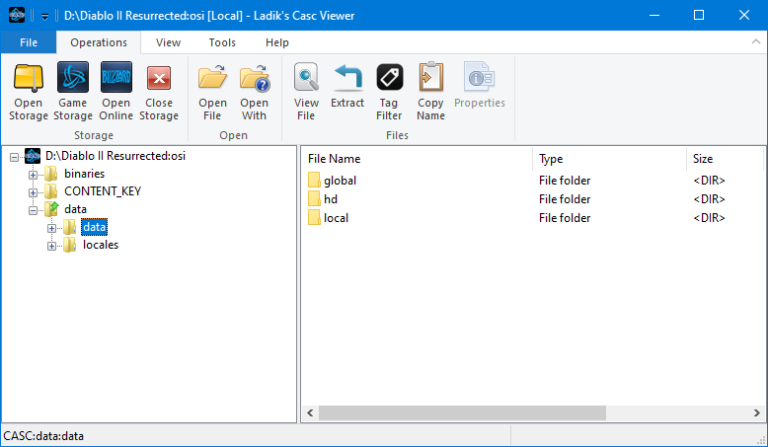The image size is (768, 447).
Task: Open the File menu tab
Action: [28, 43]
